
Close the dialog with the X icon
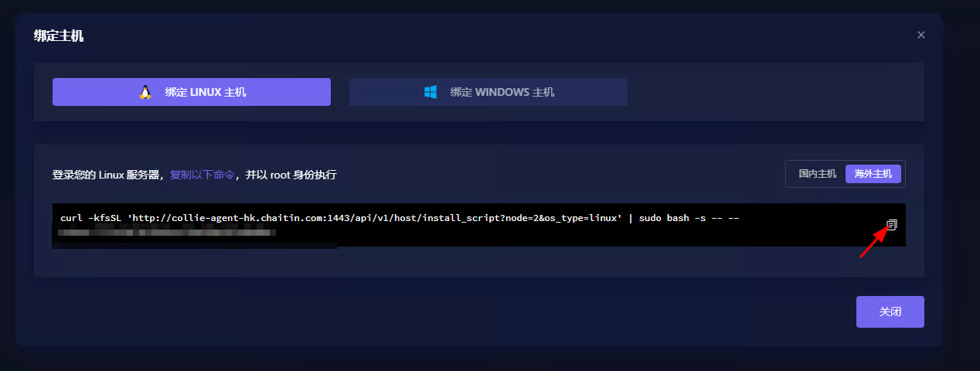coord(920,35)
